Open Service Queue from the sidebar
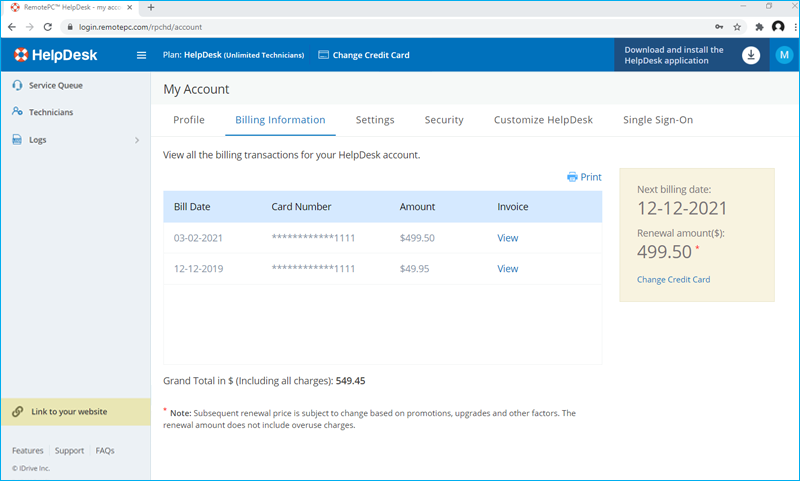This screenshot has height=481, width=800. [56, 86]
